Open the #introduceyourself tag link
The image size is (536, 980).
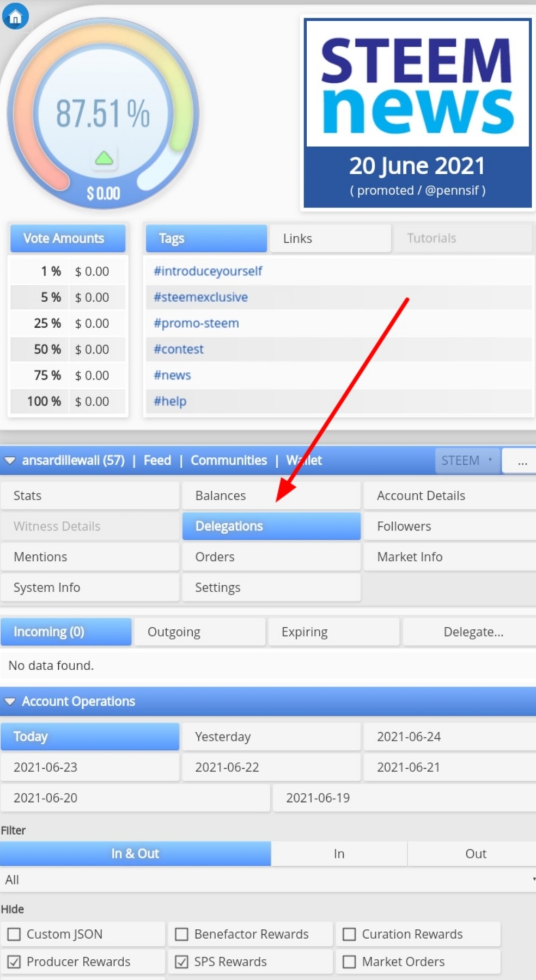pyautogui.click(x=208, y=271)
